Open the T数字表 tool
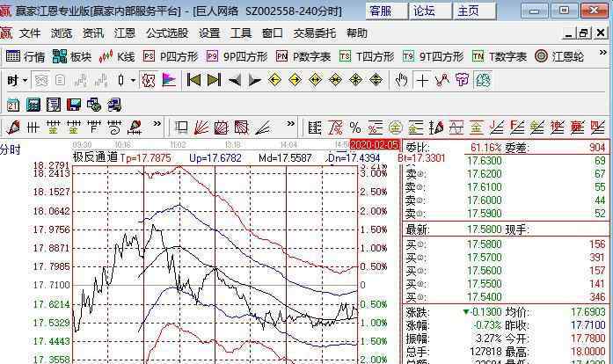The width and height of the screenshot is (613, 364). (500, 56)
